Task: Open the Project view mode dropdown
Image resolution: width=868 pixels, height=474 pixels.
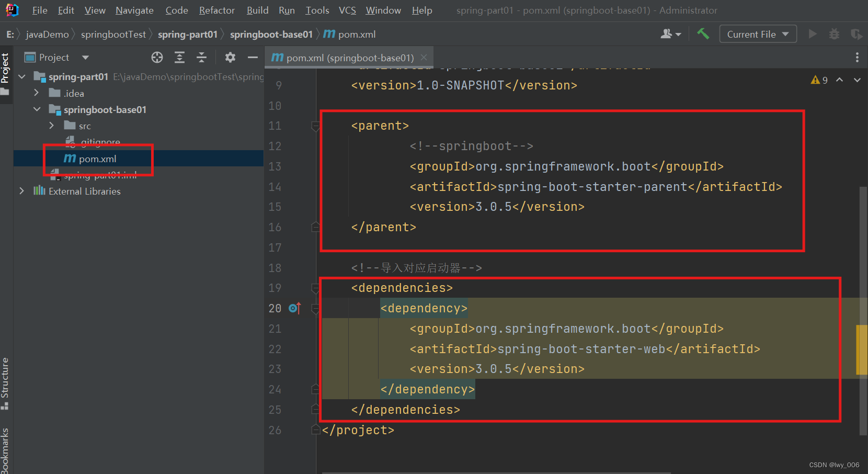Action: pos(85,58)
